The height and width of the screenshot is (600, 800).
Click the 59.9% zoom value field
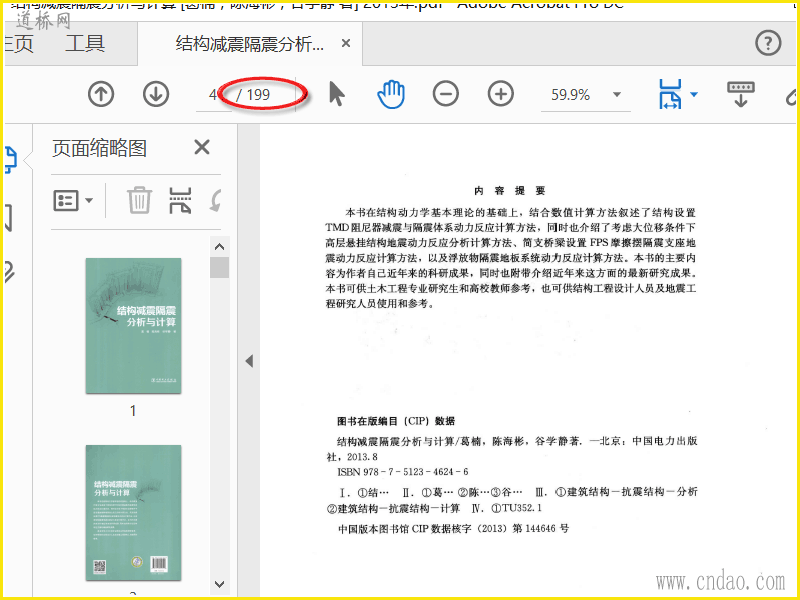click(x=570, y=95)
